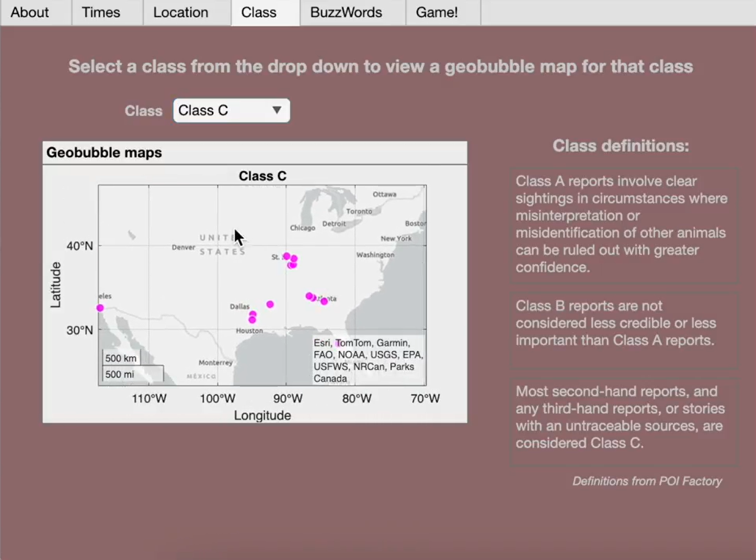
Task: Switch to the About tab
Action: (x=30, y=13)
